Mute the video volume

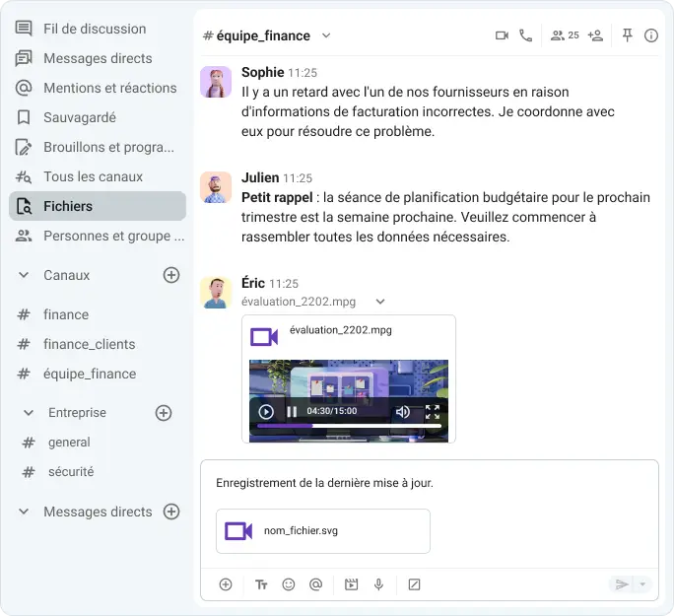tap(402, 412)
